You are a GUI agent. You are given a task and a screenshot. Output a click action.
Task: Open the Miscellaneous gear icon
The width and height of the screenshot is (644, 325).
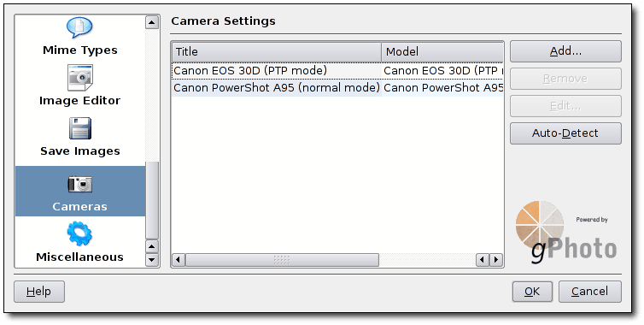tap(79, 233)
